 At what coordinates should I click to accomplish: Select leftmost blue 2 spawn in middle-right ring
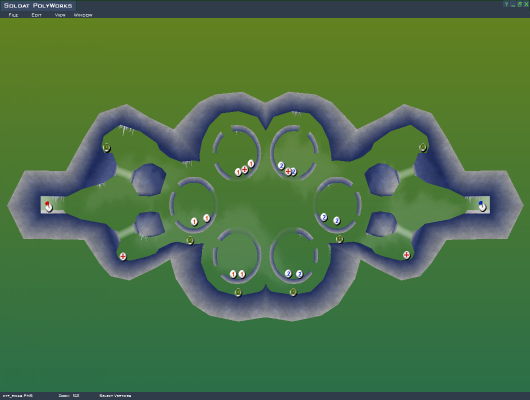click(x=324, y=217)
